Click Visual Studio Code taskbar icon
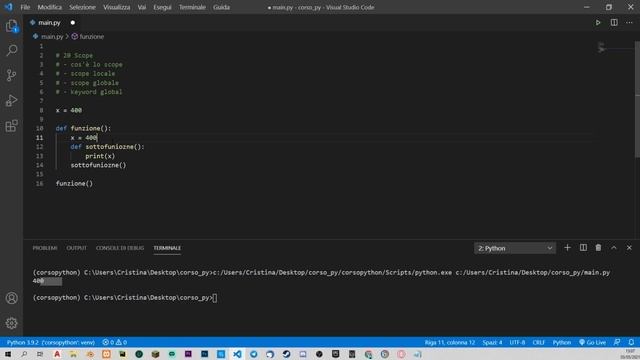Viewport: 640px width, 360px height. click(237, 354)
